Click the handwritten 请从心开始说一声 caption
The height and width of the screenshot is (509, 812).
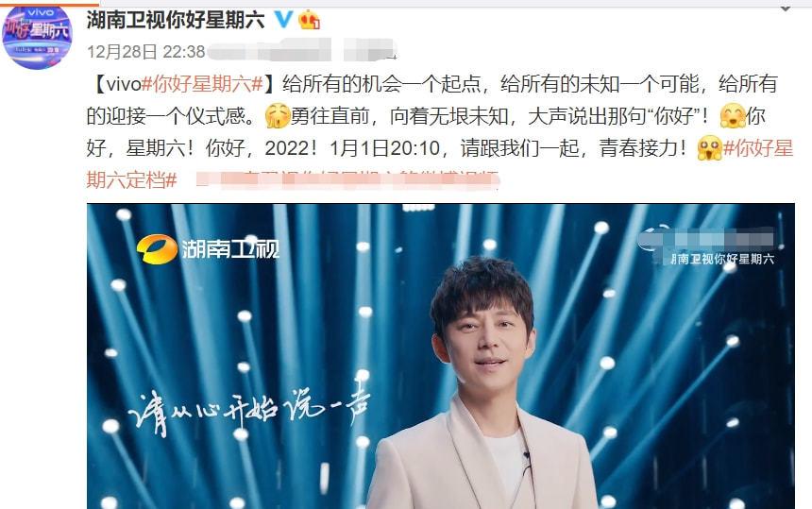coord(249,411)
